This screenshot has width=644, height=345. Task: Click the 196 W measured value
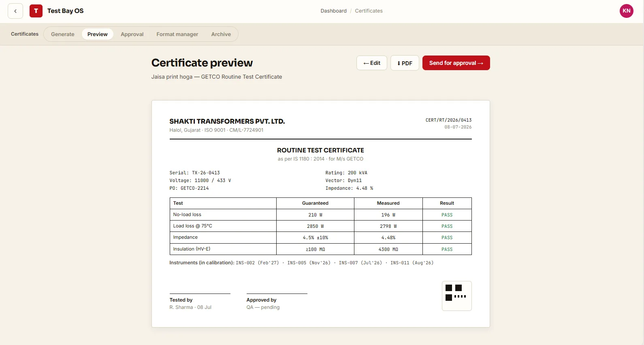click(x=388, y=215)
